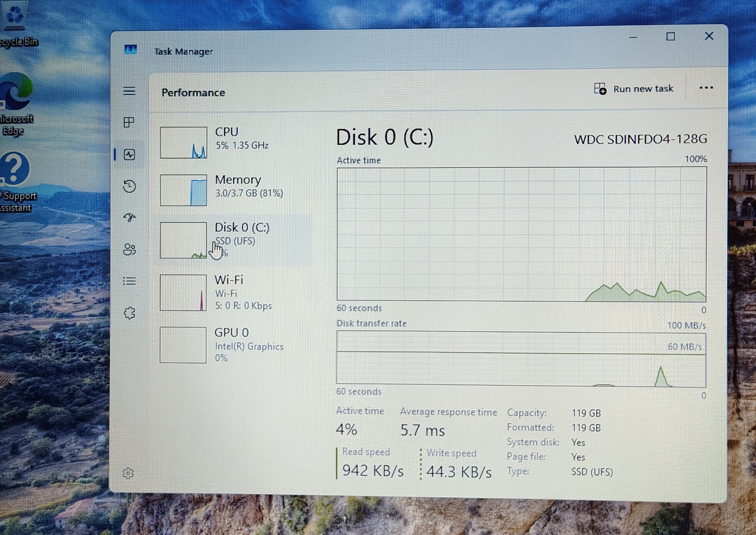Click the Wi-Fi throughput mini graph

tap(183, 293)
